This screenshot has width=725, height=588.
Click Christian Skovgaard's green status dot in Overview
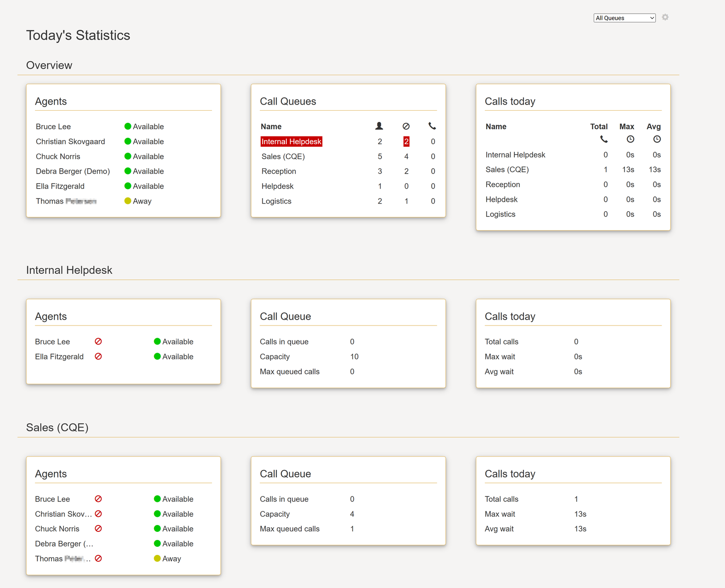coord(128,141)
